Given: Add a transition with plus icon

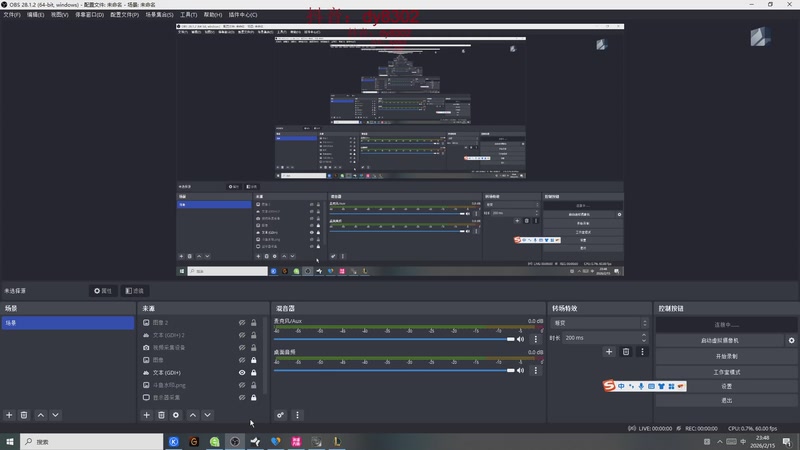Looking at the screenshot, I should (x=609, y=352).
